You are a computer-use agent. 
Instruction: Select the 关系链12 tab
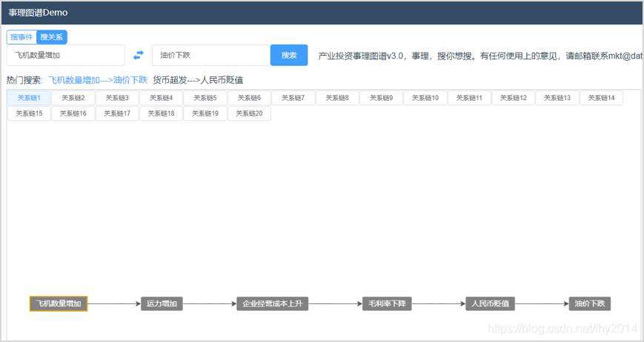click(x=513, y=98)
